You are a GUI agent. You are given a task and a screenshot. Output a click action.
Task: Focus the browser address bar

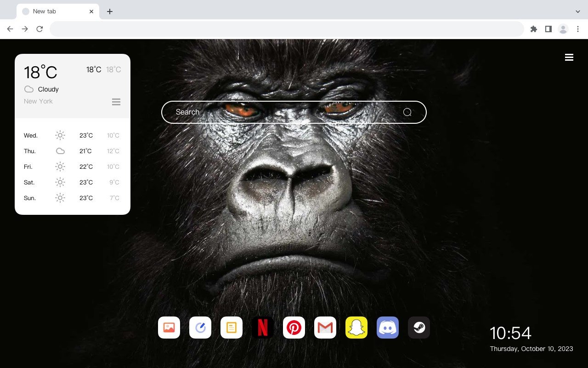click(287, 29)
